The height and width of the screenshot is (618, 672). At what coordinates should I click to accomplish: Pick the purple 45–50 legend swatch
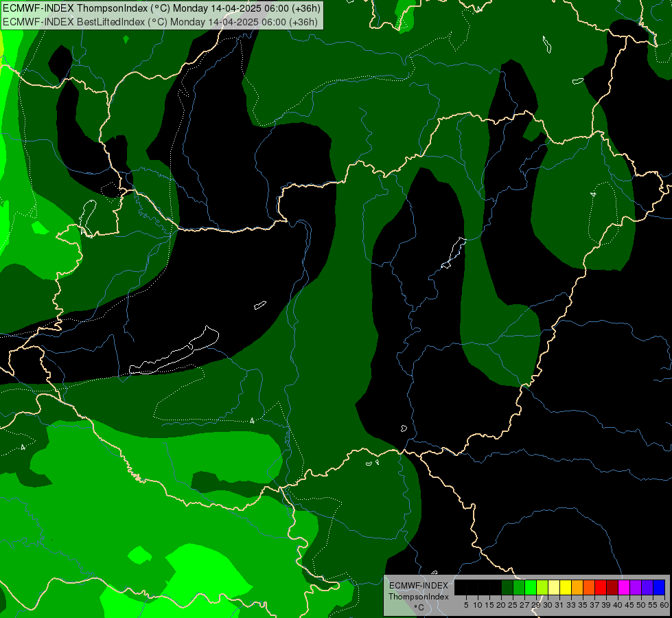(x=636, y=587)
